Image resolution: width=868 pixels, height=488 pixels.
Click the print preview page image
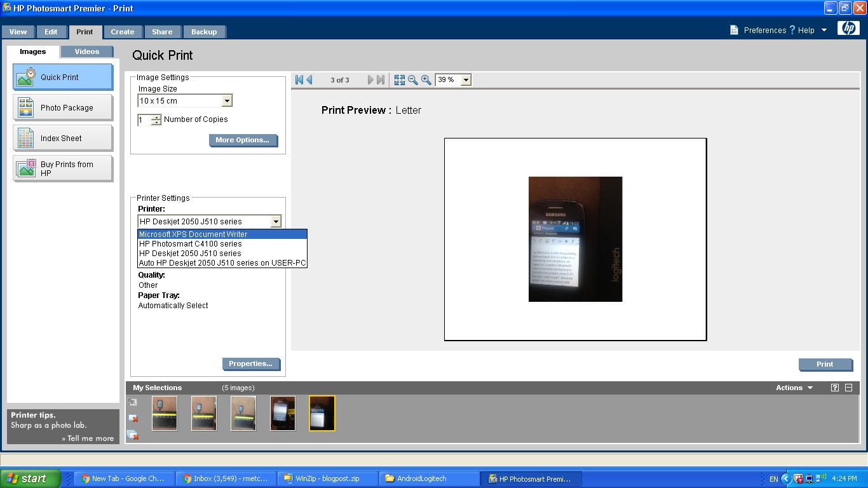point(575,239)
